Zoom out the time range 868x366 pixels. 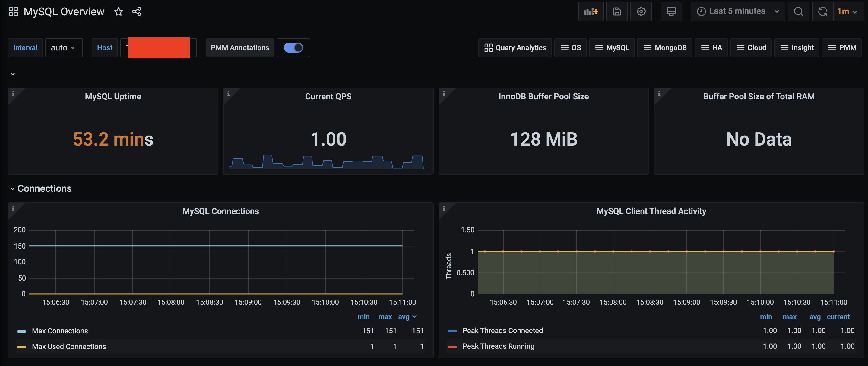tap(798, 12)
